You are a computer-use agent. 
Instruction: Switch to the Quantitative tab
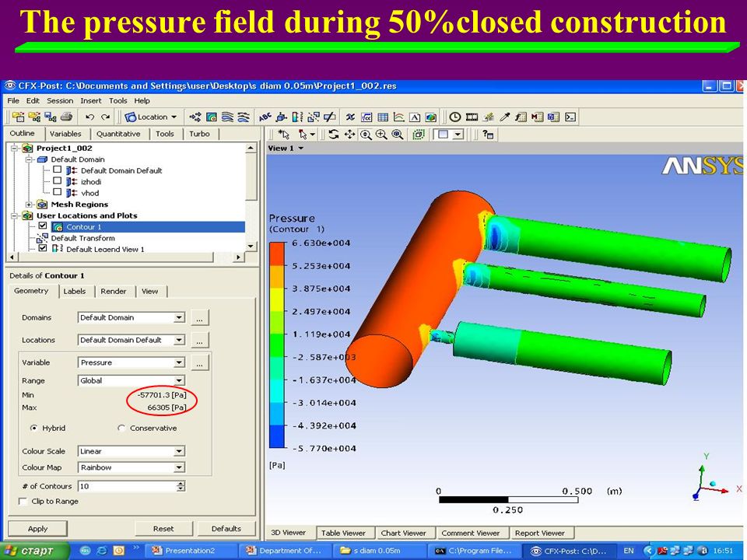pos(118,134)
